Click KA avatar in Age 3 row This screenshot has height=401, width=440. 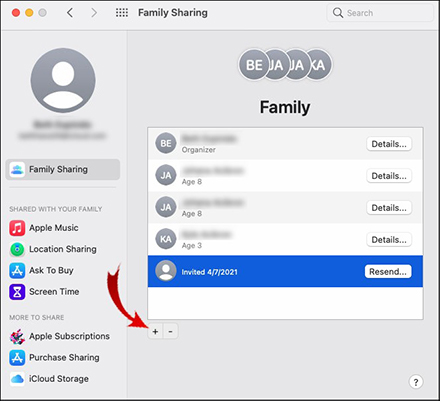coord(166,239)
